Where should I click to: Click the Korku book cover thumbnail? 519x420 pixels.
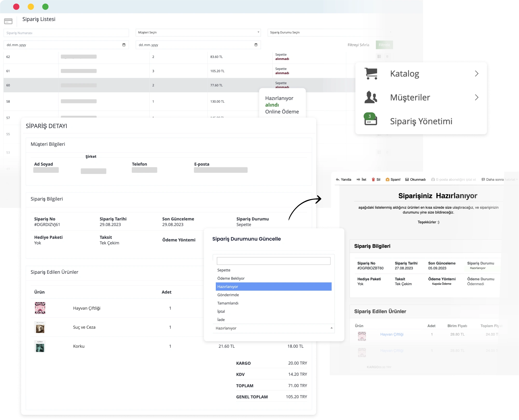[40, 346]
